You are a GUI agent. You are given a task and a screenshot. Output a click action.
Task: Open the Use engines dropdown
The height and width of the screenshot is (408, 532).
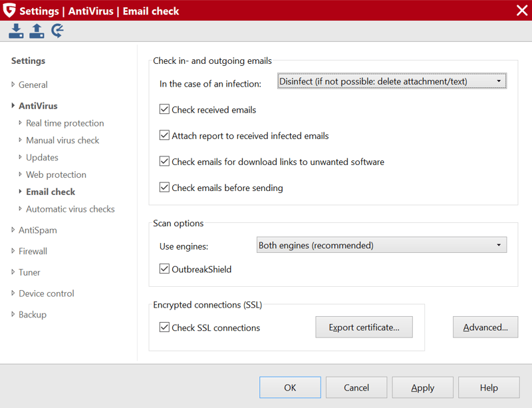[x=382, y=245]
